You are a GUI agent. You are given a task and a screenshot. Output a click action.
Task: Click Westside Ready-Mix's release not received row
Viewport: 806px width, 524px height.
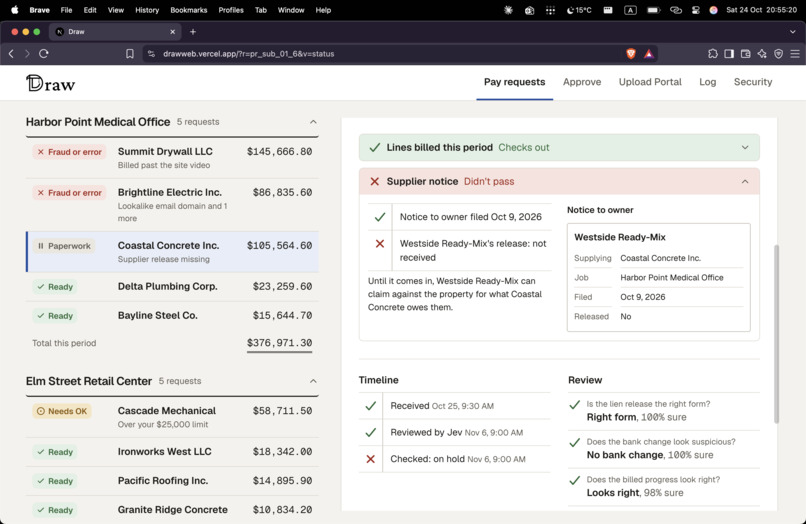[460, 250]
